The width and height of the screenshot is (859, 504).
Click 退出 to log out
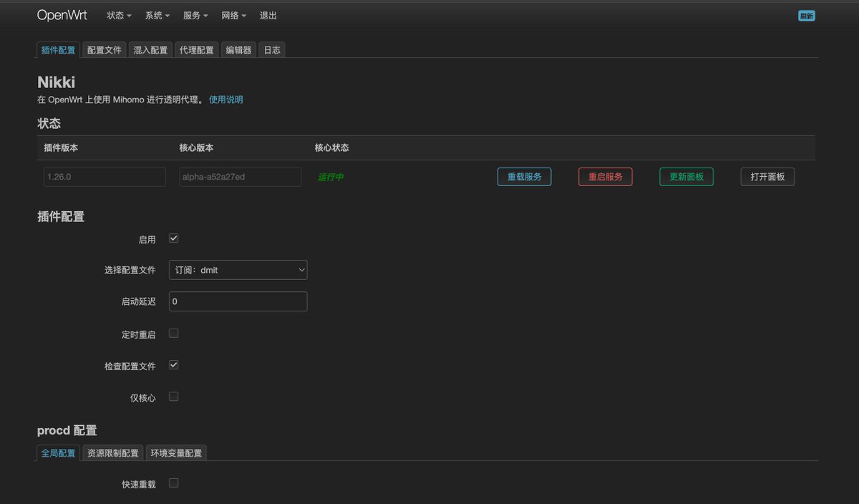[268, 16]
